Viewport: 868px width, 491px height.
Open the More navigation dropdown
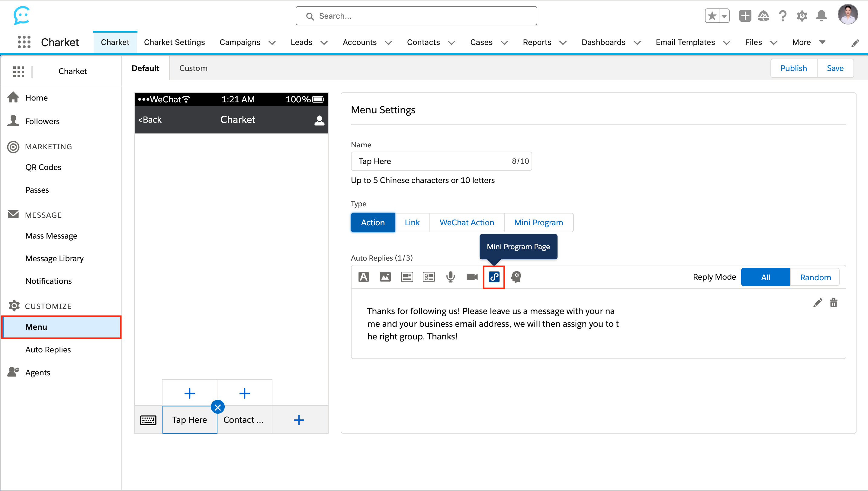[809, 43]
